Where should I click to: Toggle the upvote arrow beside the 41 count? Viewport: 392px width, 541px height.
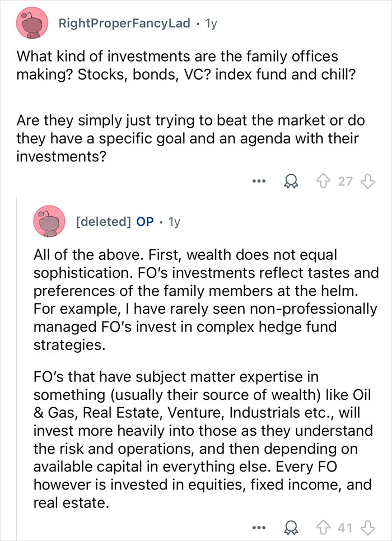tap(322, 528)
